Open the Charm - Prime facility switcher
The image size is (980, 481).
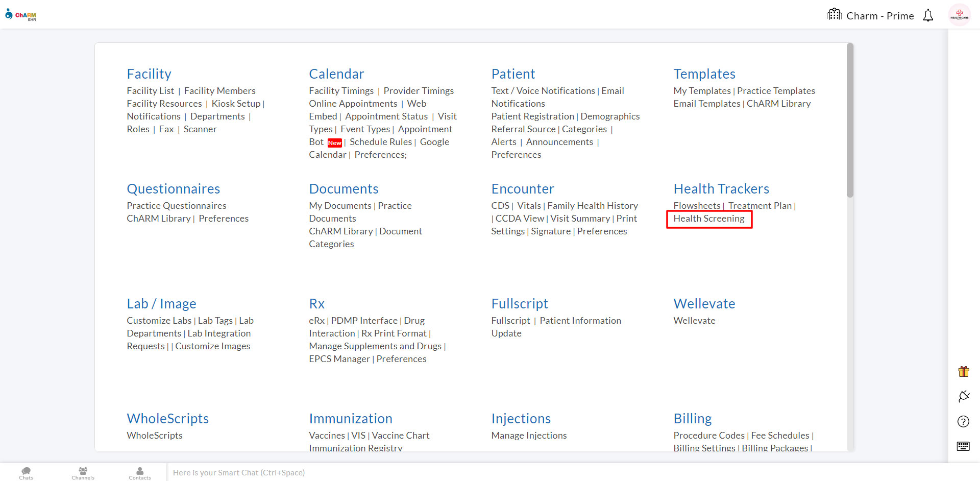coord(880,16)
